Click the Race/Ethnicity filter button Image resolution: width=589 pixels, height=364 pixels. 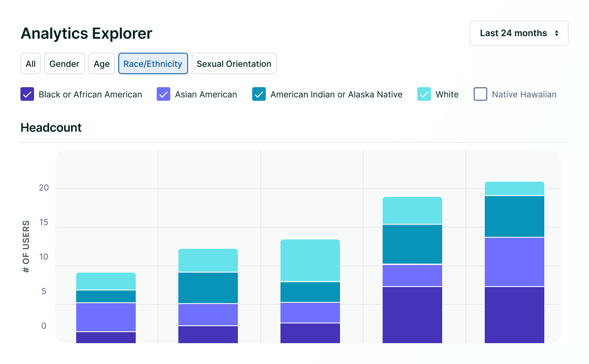(153, 63)
